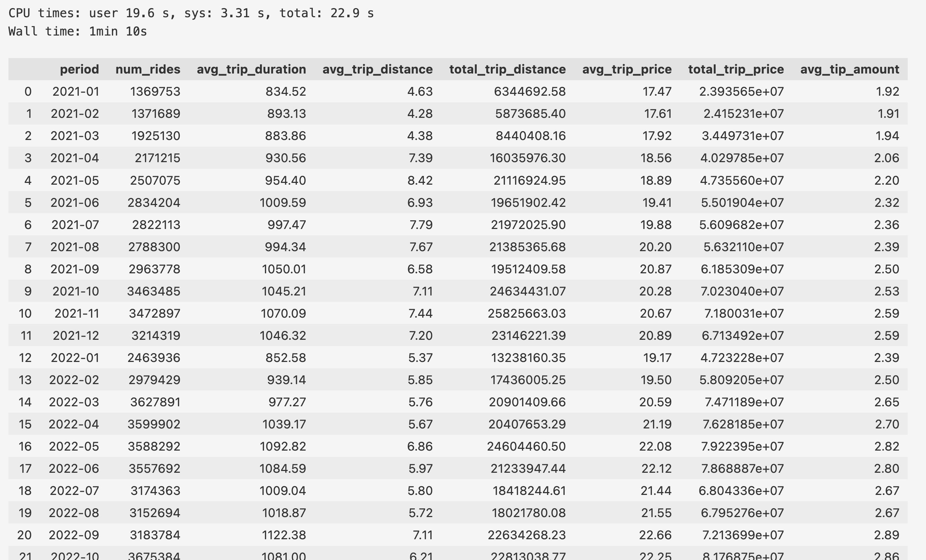Image resolution: width=926 pixels, height=560 pixels.
Task: Click the total_trip_price column header
Action: [735, 70]
